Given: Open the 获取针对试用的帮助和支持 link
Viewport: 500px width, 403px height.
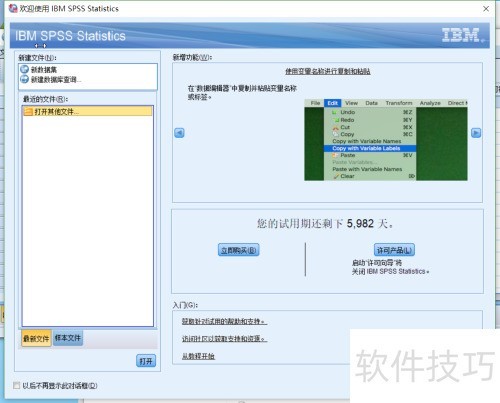Looking at the screenshot, I should pos(224,322).
